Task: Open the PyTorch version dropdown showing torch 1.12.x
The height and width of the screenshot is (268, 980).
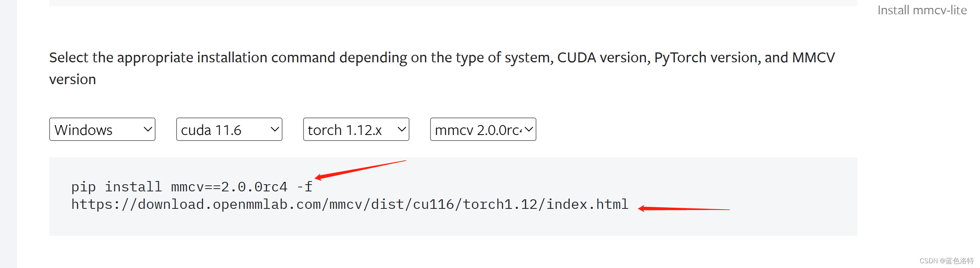Action: [x=355, y=129]
